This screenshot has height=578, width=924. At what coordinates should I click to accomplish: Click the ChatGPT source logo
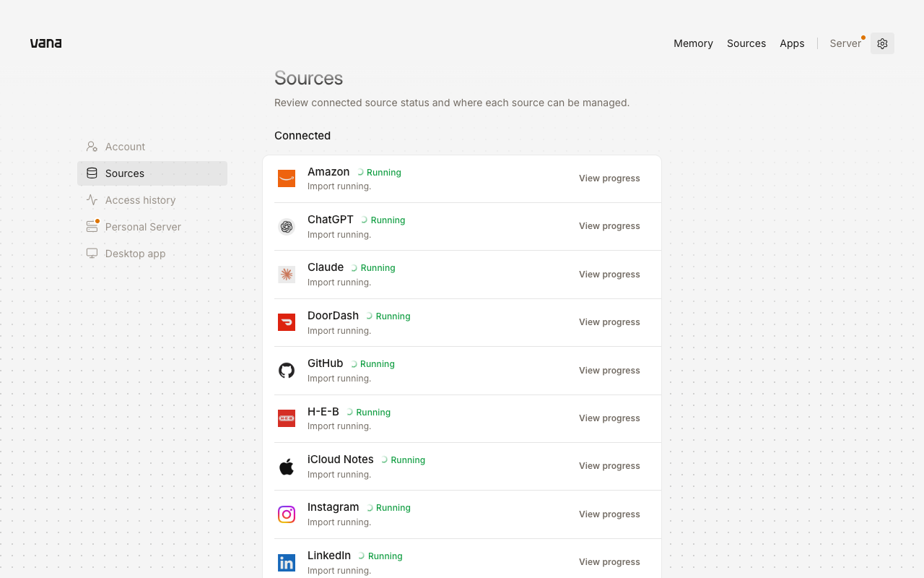(287, 227)
